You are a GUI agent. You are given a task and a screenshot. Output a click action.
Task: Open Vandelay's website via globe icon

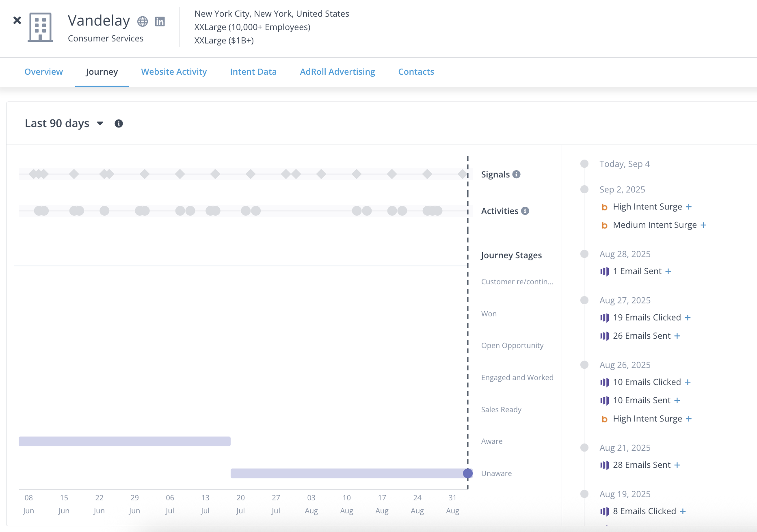click(143, 22)
